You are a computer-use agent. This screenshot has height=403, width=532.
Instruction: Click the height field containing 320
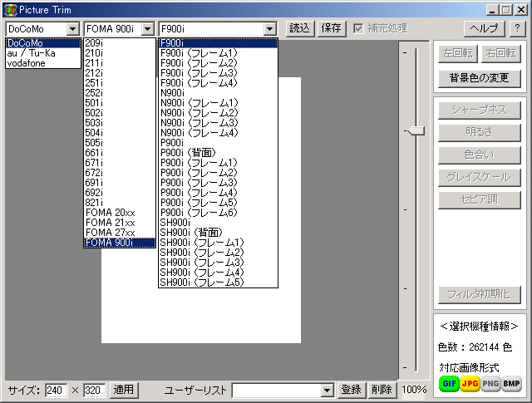[x=94, y=391]
